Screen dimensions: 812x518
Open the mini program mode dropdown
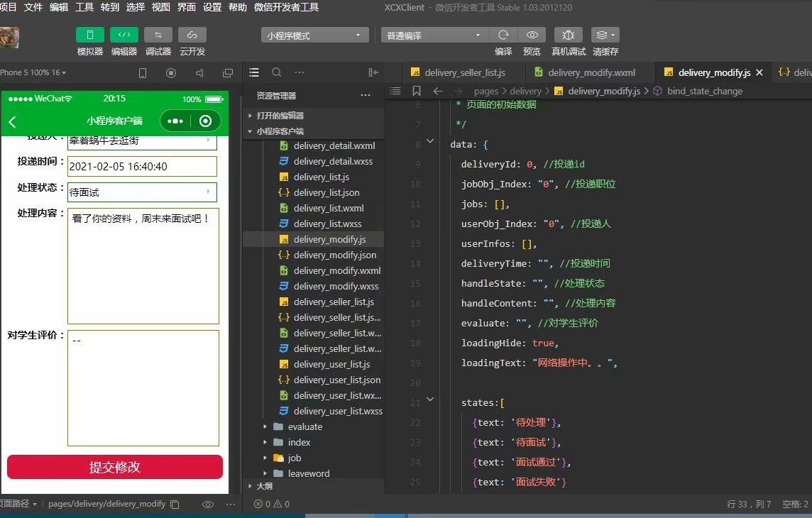pyautogui.click(x=314, y=35)
